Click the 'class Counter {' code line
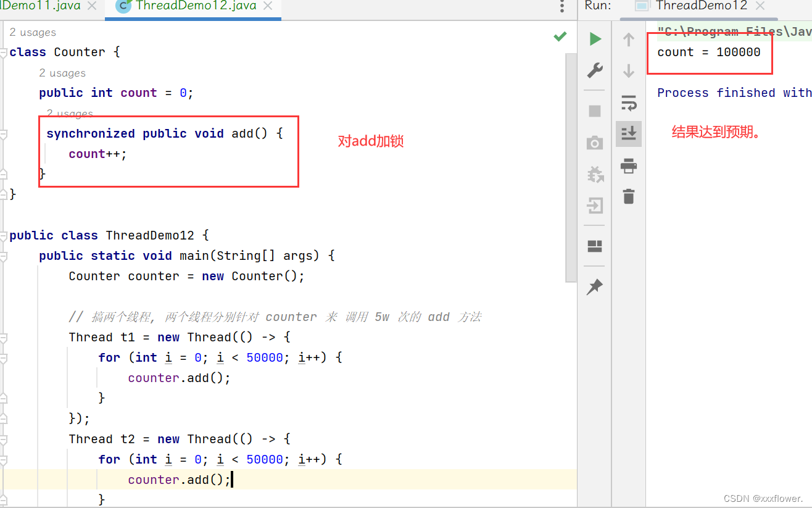The image size is (812, 508). pyautogui.click(x=65, y=52)
